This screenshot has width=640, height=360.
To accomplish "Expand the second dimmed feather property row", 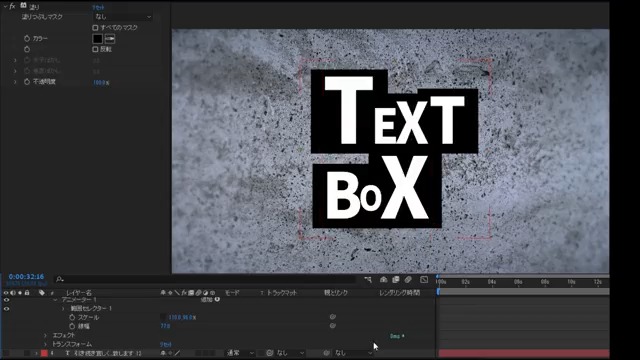I will coord(15,71).
